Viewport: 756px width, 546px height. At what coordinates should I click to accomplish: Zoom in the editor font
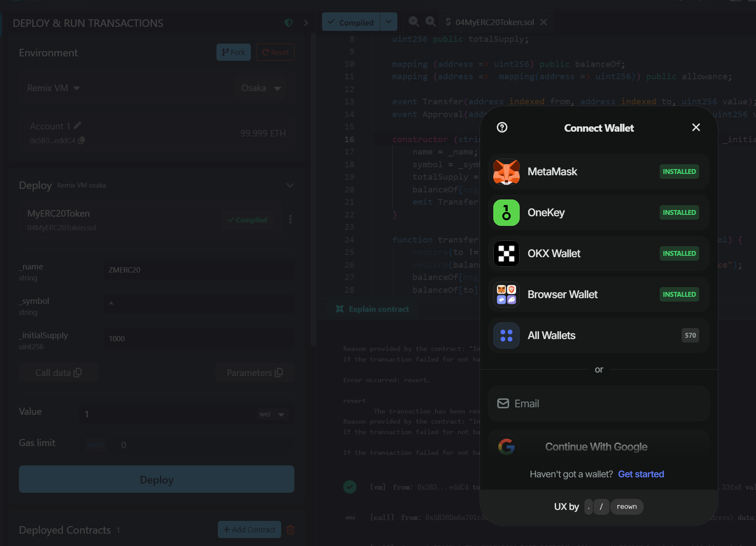coord(431,22)
